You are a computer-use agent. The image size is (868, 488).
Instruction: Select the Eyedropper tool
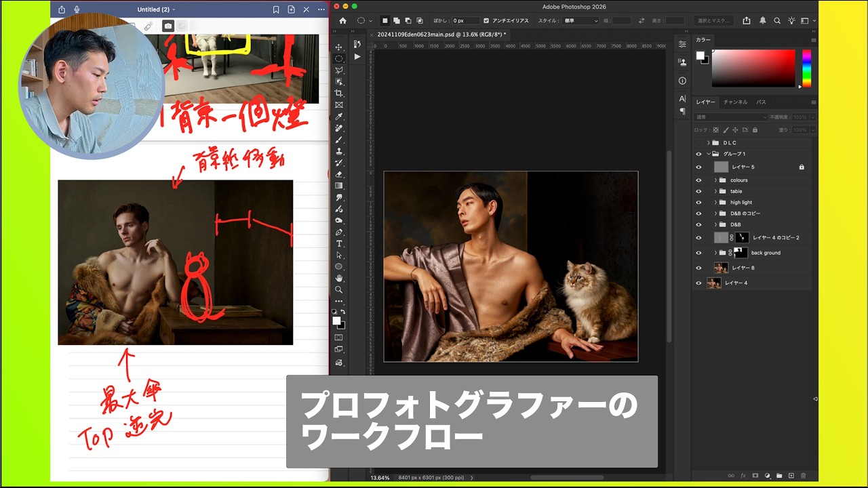tap(339, 117)
